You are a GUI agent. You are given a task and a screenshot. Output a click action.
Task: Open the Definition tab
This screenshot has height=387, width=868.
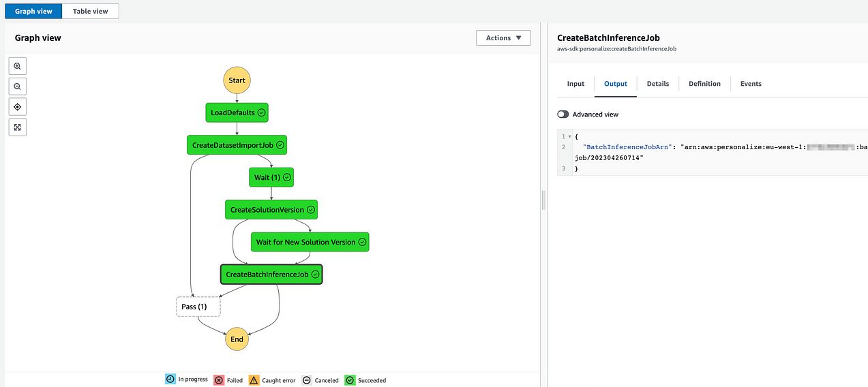(704, 84)
